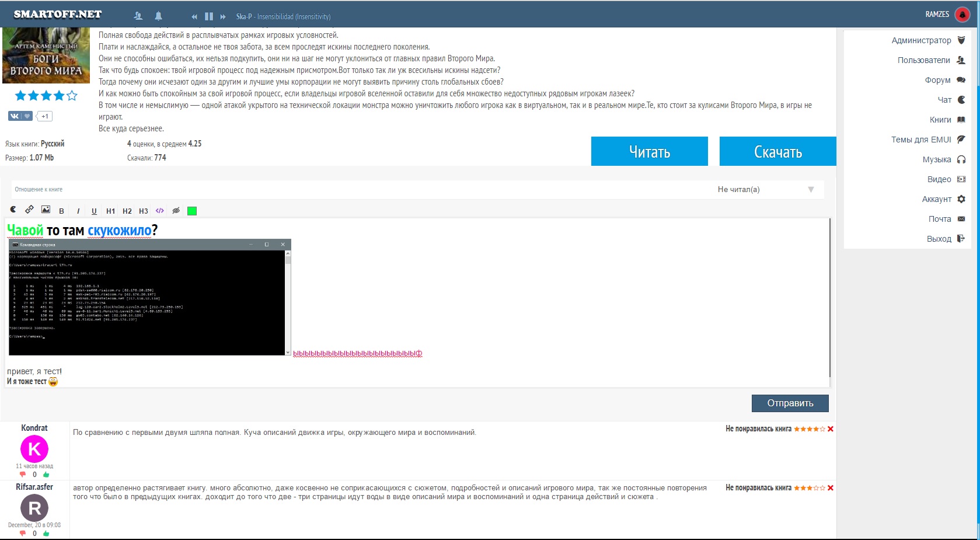Rate the book with the first star
The image size is (980, 540).
[20, 96]
